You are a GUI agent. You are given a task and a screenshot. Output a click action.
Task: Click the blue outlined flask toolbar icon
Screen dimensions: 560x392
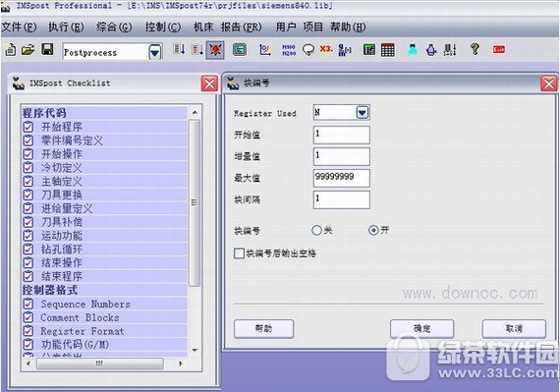pyautogui.click(x=431, y=50)
